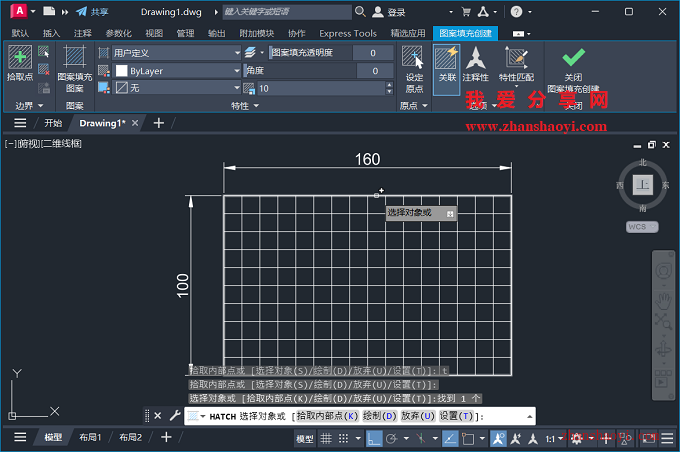Click the 登录 sign-in button
This screenshot has width=680, height=452.
coord(389,12)
